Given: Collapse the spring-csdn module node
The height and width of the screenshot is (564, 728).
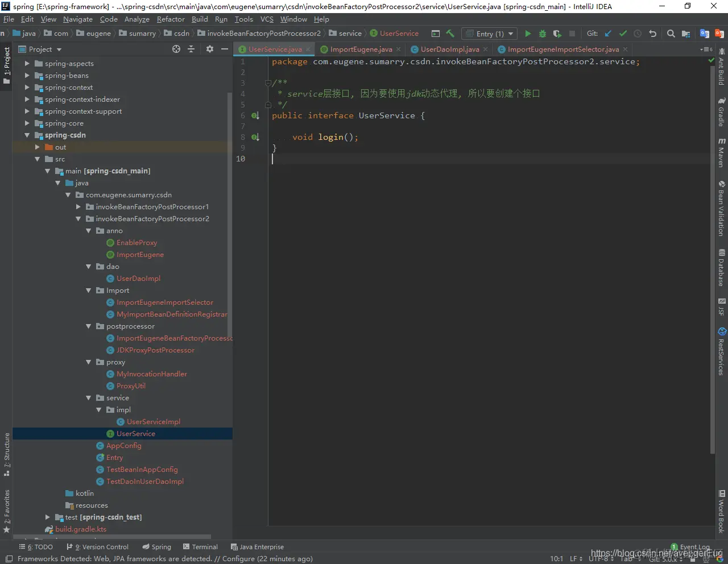Looking at the screenshot, I should click(x=27, y=135).
